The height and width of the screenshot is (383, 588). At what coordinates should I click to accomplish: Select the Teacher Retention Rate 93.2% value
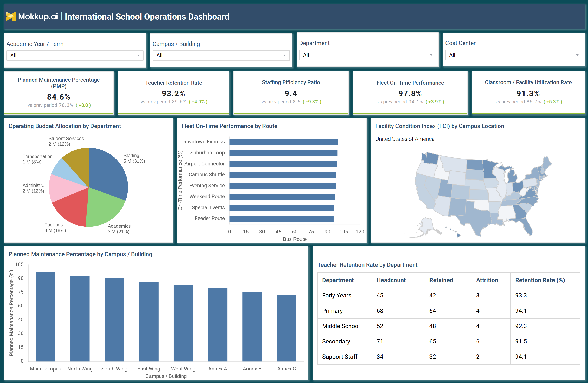(x=173, y=94)
